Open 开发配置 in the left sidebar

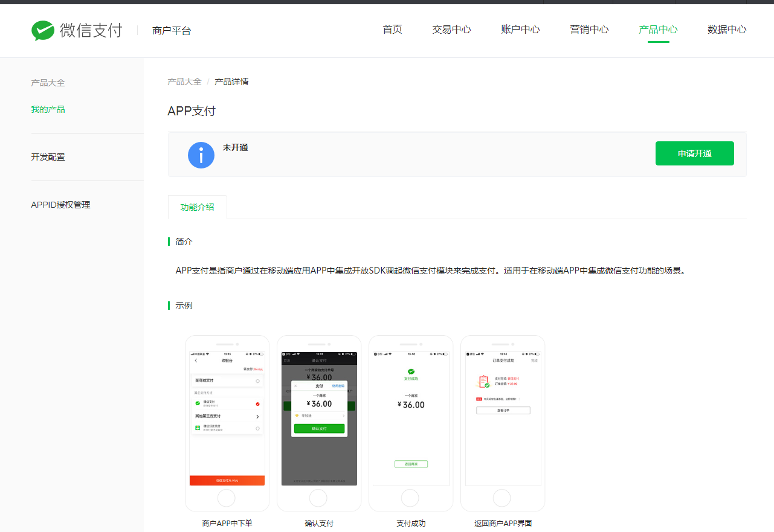(x=48, y=157)
